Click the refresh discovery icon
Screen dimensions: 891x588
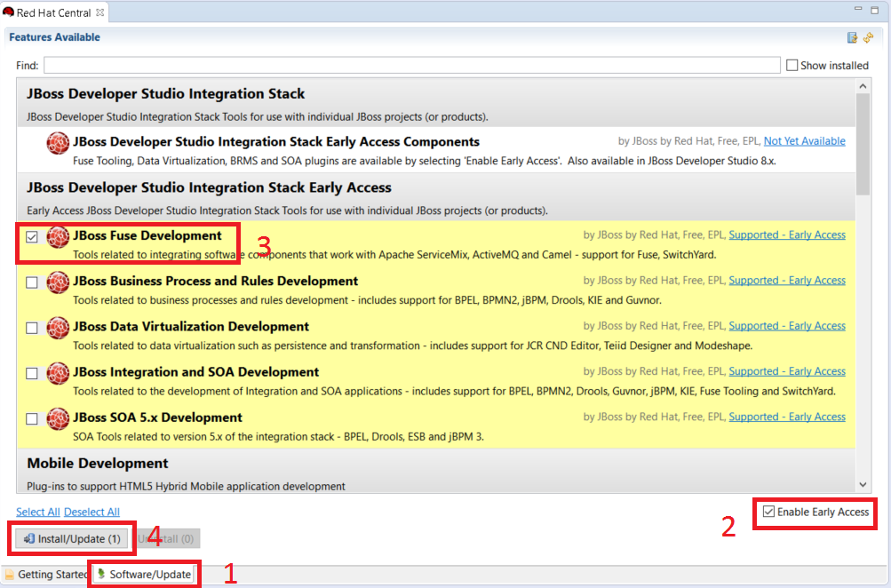tap(868, 37)
